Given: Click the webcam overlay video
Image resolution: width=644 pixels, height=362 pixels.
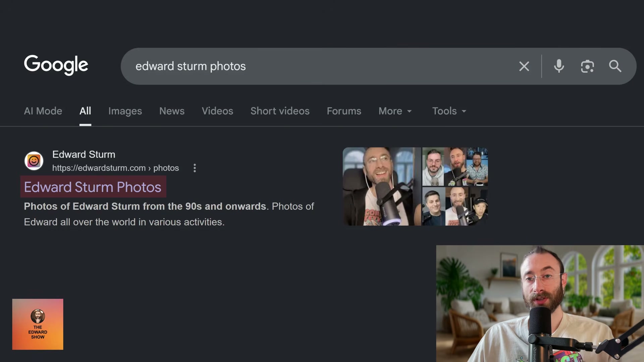Looking at the screenshot, I should (540, 304).
